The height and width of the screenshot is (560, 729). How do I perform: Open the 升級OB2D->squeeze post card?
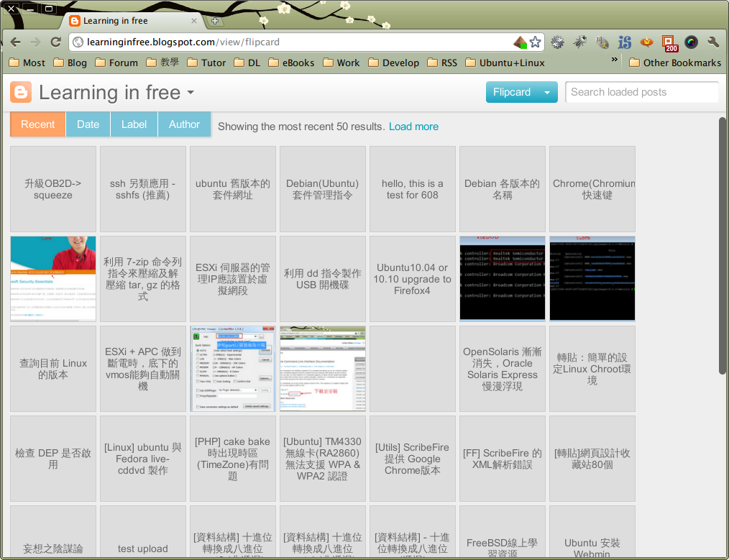tap(53, 189)
